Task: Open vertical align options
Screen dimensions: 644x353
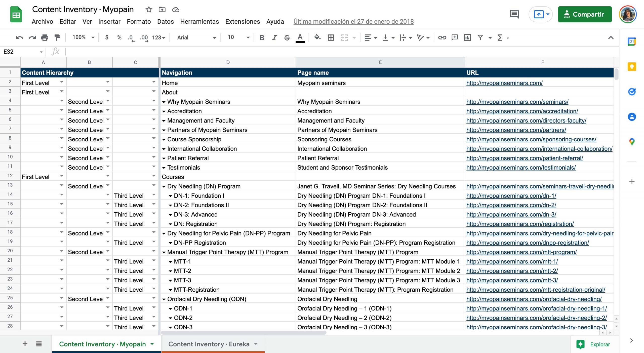Action: pos(388,38)
